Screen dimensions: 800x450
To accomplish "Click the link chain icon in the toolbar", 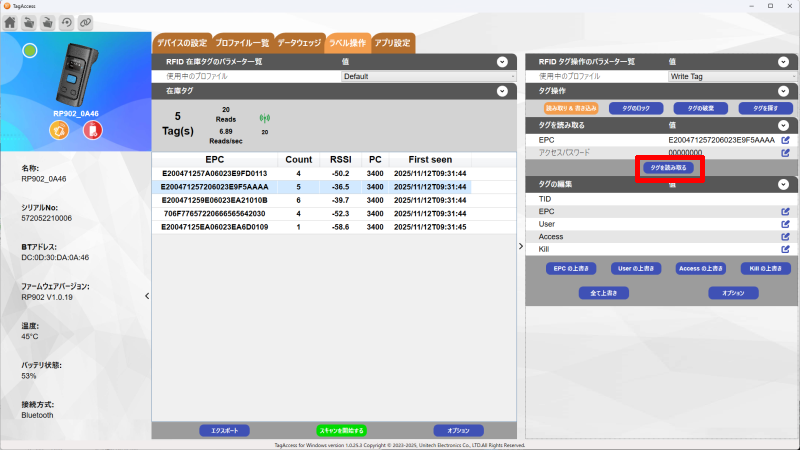I will (85, 21).
